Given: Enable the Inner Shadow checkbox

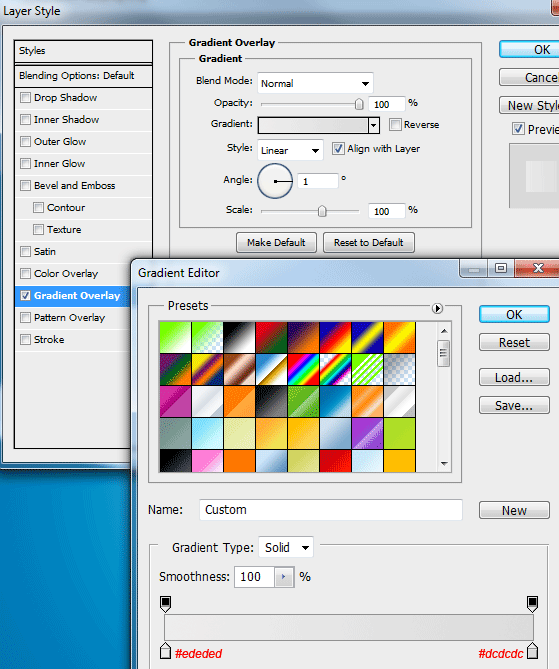Looking at the screenshot, I should (x=26, y=119).
